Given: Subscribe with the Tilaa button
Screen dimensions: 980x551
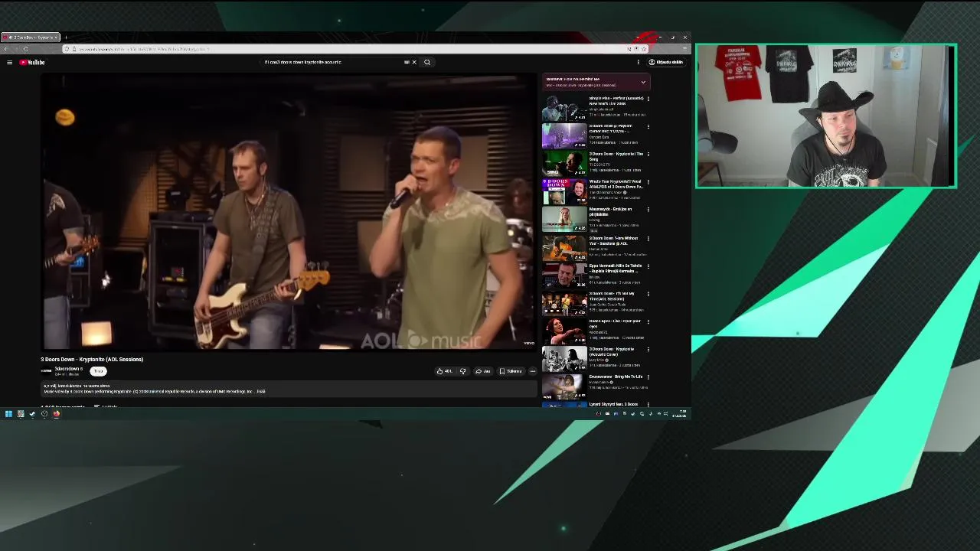Looking at the screenshot, I should [99, 371].
